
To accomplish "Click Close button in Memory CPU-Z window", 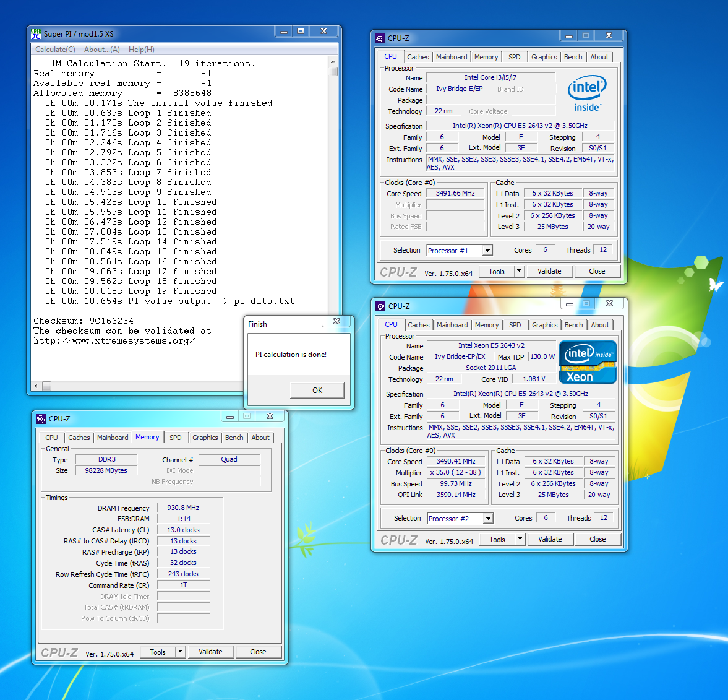I will (258, 652).
